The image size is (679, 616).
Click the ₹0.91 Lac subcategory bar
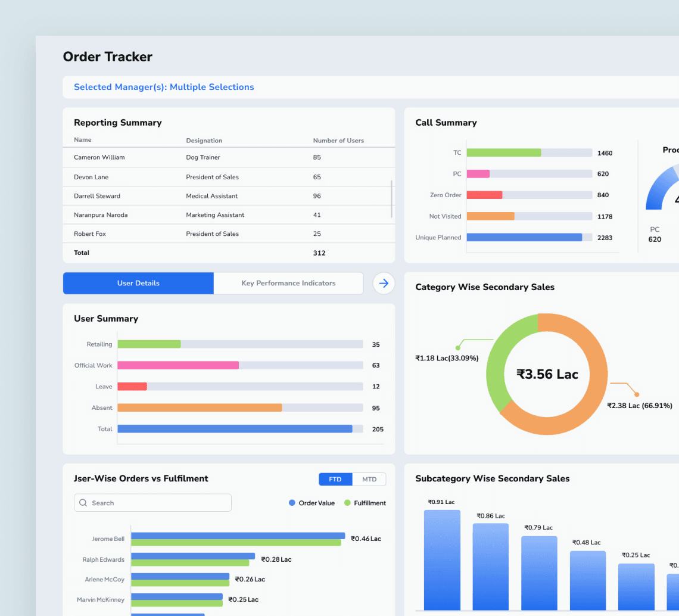[x=442, y=560]
